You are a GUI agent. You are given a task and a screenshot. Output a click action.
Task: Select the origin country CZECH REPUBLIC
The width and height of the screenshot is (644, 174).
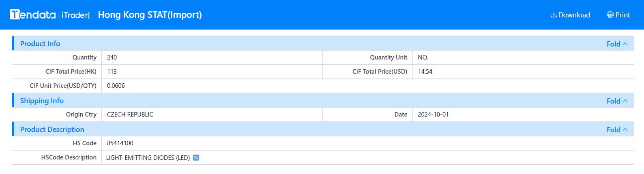[130, 115]
